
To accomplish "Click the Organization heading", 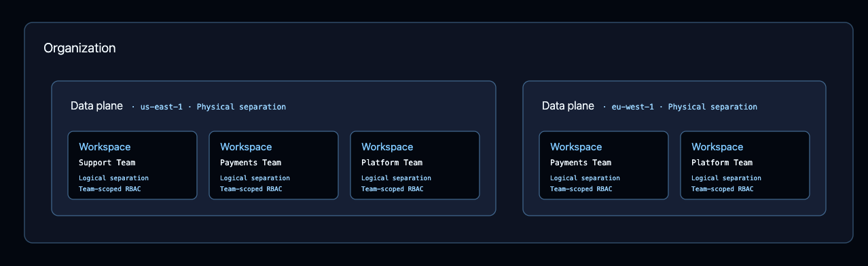I will (79, 48).
